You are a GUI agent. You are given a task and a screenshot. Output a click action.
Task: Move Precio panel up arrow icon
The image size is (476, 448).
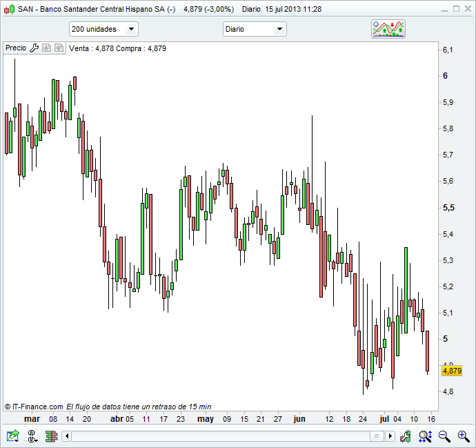click(x=59, y=48)
